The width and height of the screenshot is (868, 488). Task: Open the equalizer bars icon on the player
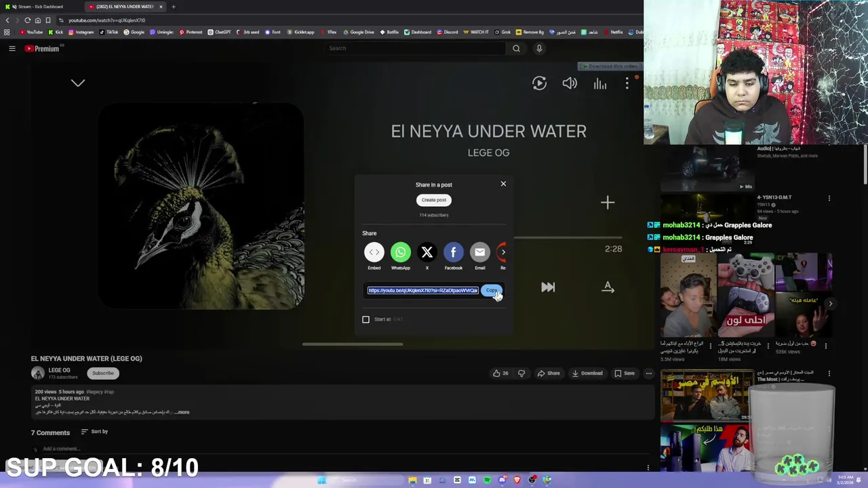(x=600, y=83)
